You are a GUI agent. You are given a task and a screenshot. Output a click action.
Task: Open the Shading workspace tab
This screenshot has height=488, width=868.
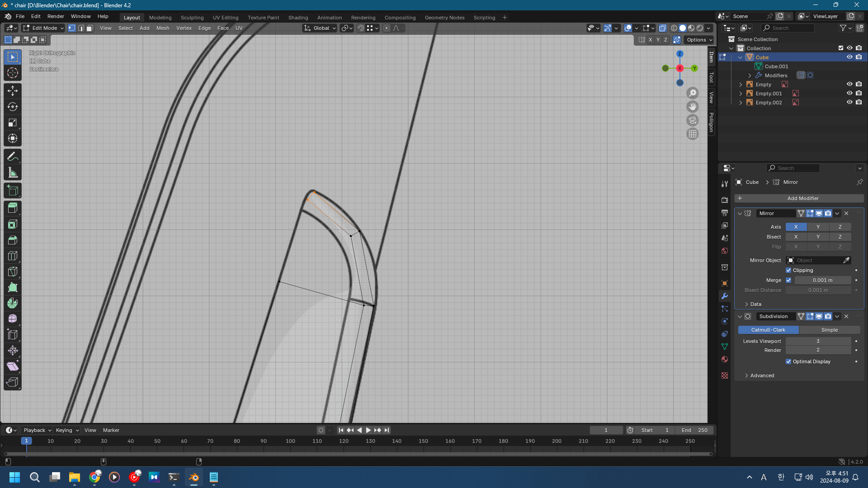(298, 18)
